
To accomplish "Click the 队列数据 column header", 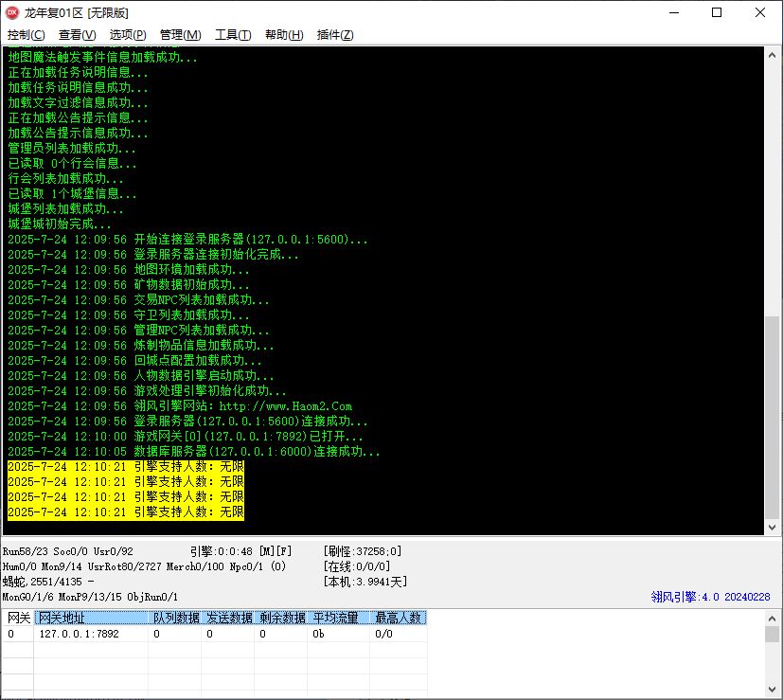I will click(x=175, y=618).
